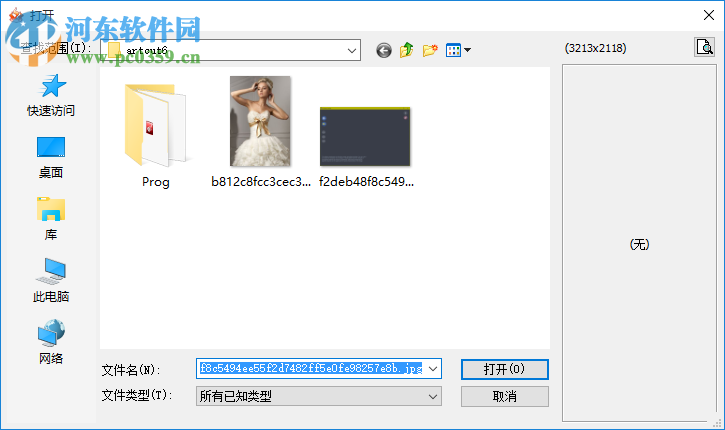Viewport: 725px width, 430px height.
Task: Select 此电脑 in the sidebar
Action: [x=51, y=281]
